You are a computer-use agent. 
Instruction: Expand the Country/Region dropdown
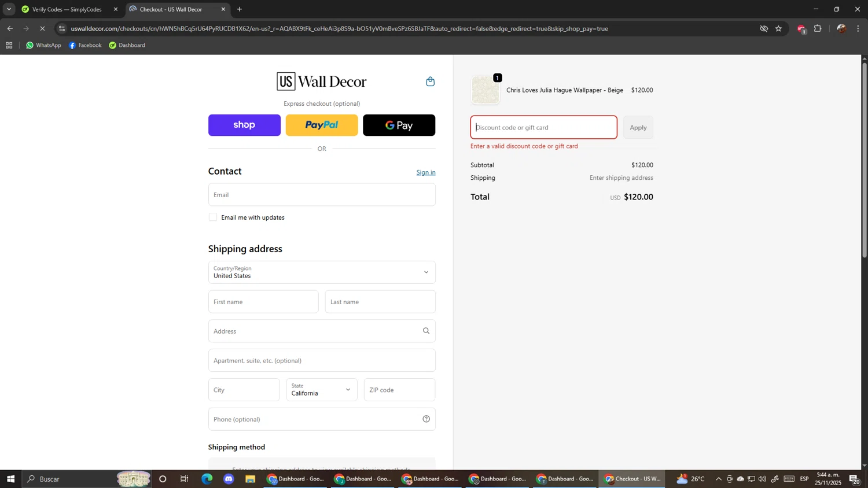(322, 272)
